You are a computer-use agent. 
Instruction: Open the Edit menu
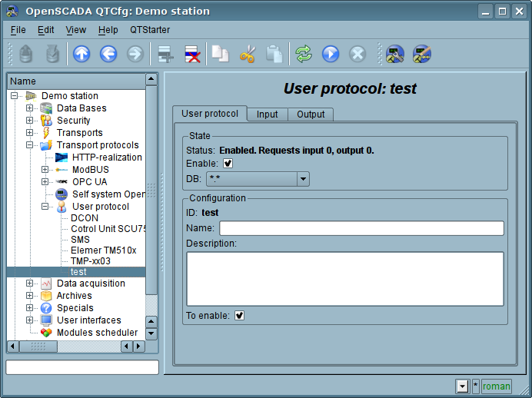coord(45,30)
